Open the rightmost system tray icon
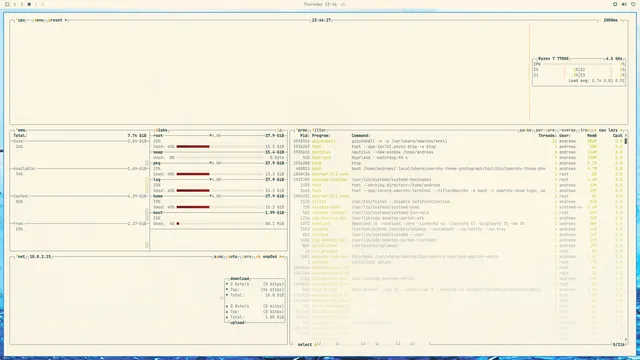 [x=633, y=4]
